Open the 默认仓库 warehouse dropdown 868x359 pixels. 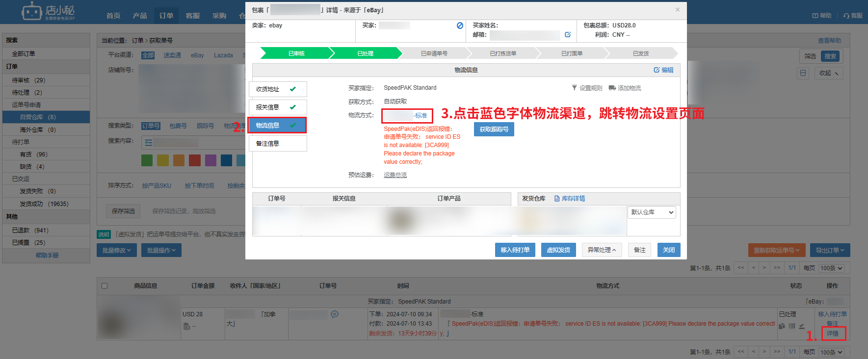coord(652,212)
